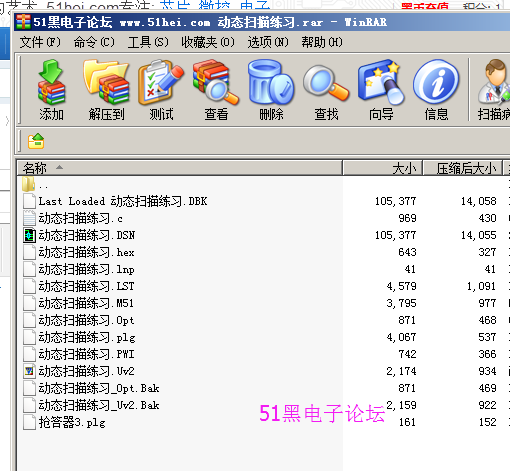Image resolution: width=510 pixels, height=471 pixels.
Task: Launch the Wizard (向导) icon
Action: click(x=381, y=90)
